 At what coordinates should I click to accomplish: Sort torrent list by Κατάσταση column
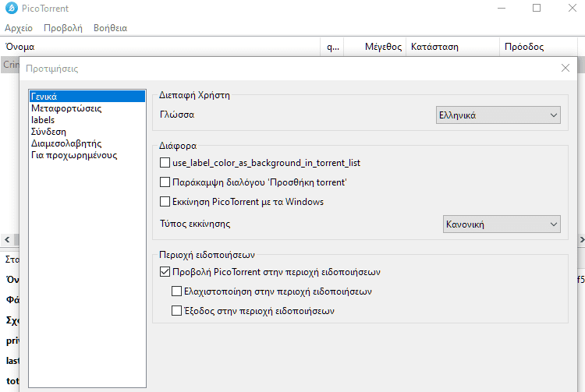453,47
